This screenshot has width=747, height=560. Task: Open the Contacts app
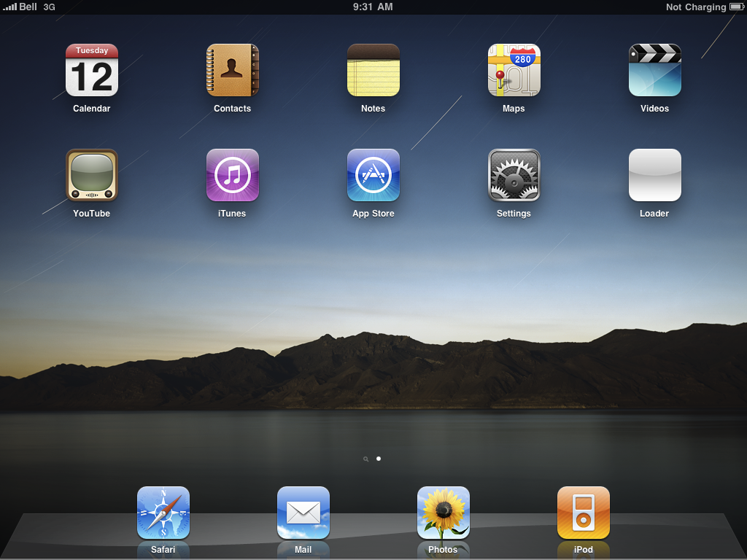[x=233, y=71]
